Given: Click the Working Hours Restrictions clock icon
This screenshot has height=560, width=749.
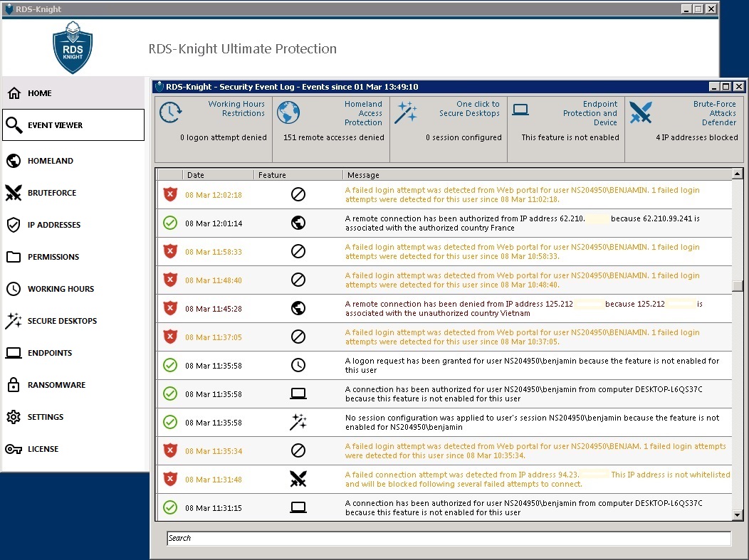Looking at the screenshot, I should (171, 112).
